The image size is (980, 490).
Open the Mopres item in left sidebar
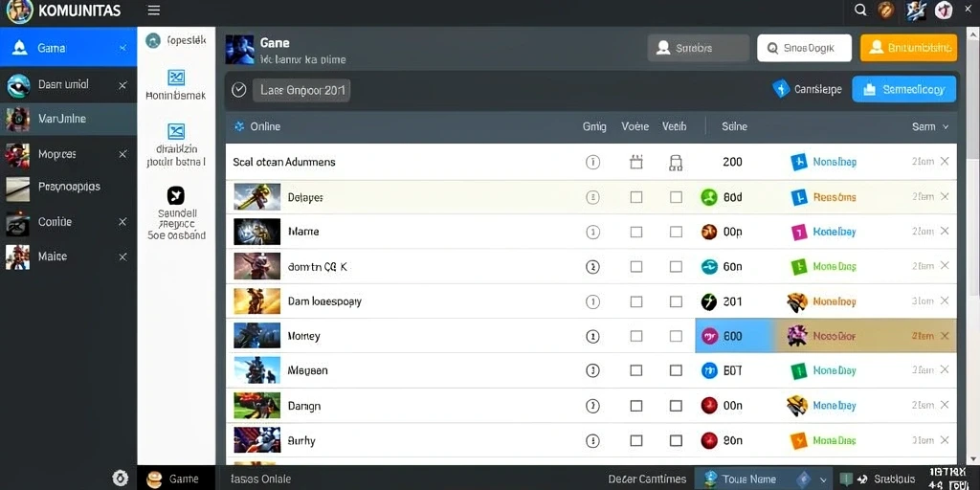(x=68, y=154)
